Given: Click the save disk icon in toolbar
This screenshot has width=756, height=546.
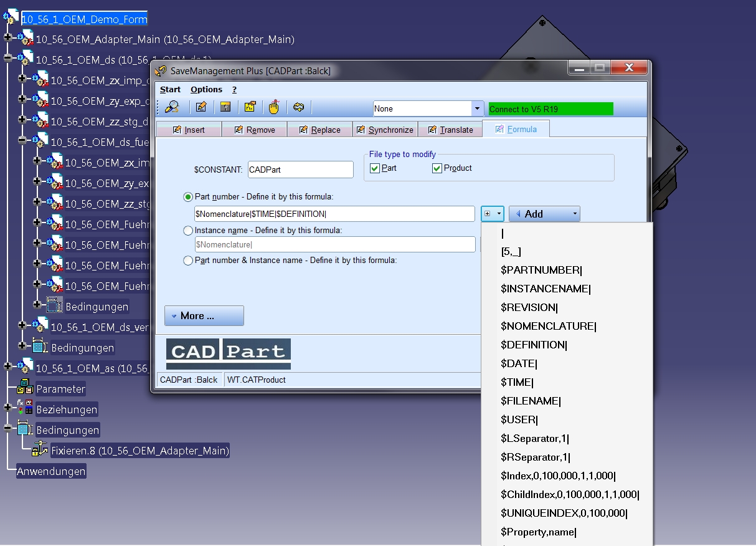Looking at the screenshot, I should coord(225,107).
